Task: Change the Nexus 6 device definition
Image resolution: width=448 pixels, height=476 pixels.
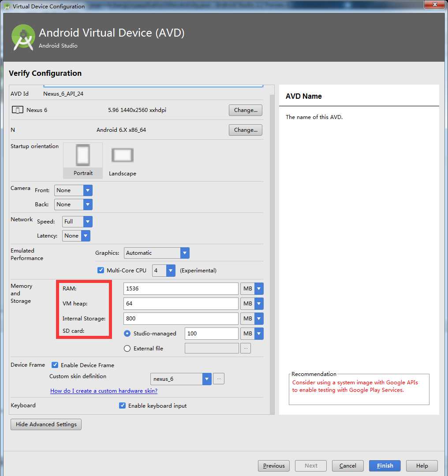Action: click(x=246, y=110)
